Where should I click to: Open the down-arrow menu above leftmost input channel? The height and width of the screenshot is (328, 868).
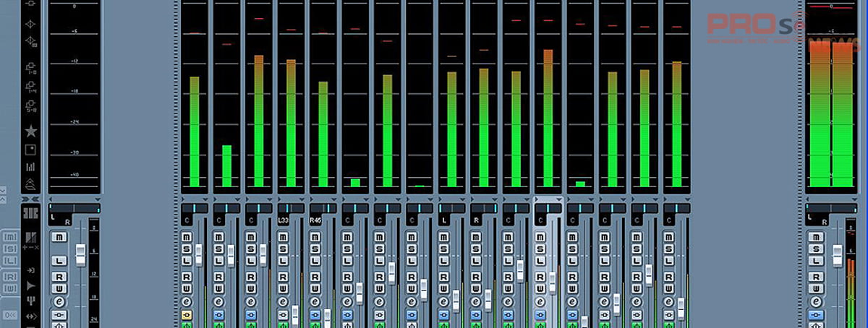pyautogui.click(x=98, y=199)
